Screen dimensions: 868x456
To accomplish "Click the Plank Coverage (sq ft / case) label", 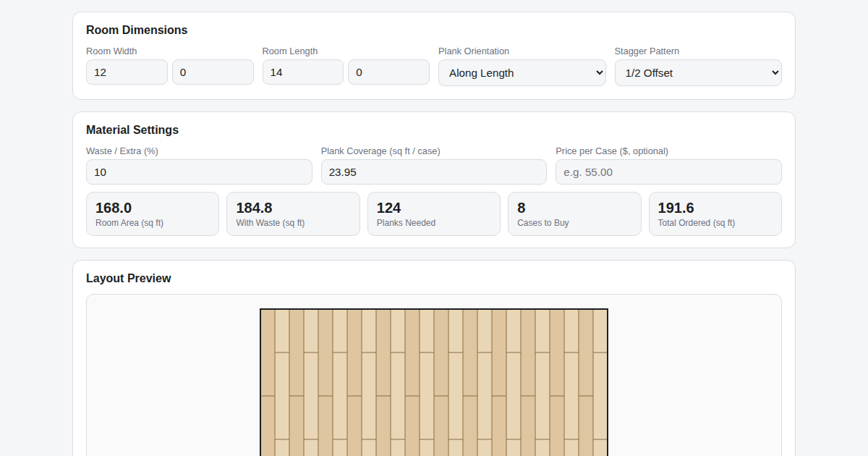I will coord(380,151).
